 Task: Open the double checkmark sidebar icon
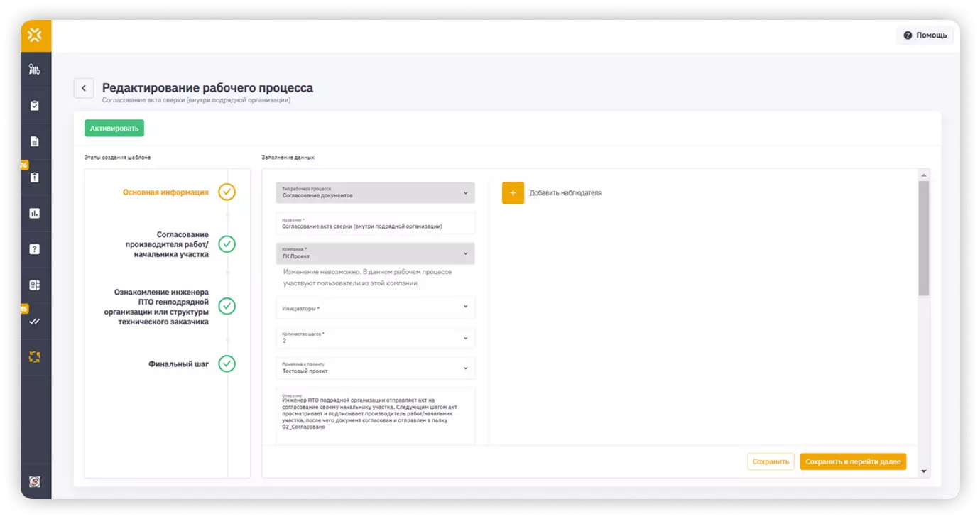[35, 321]
